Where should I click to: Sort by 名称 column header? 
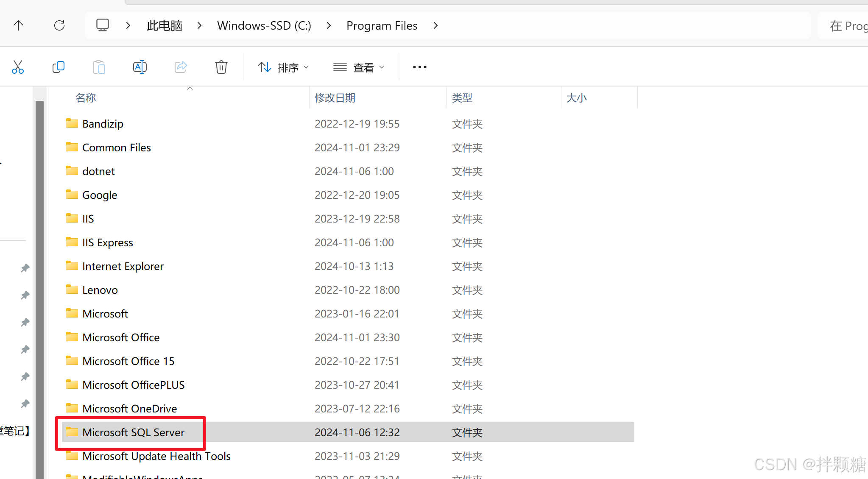(86, 98)
